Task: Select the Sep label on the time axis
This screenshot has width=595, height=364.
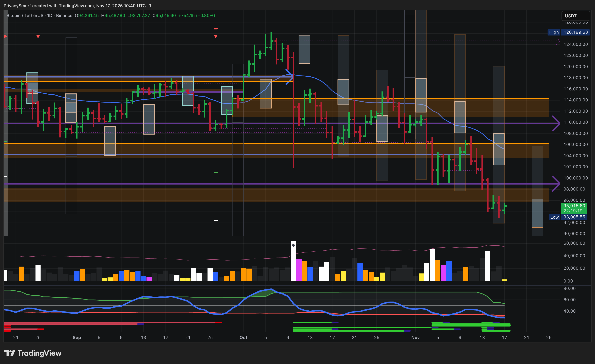Action: 77,337
